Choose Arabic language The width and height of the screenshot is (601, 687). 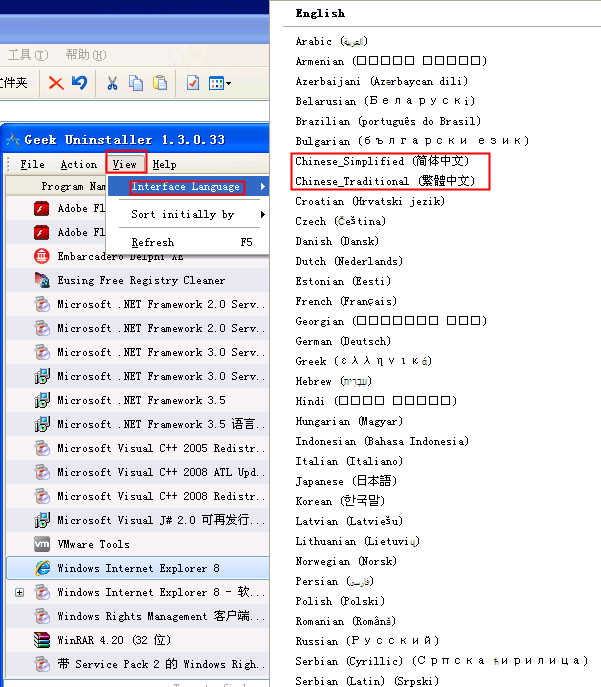click(332, 42)
